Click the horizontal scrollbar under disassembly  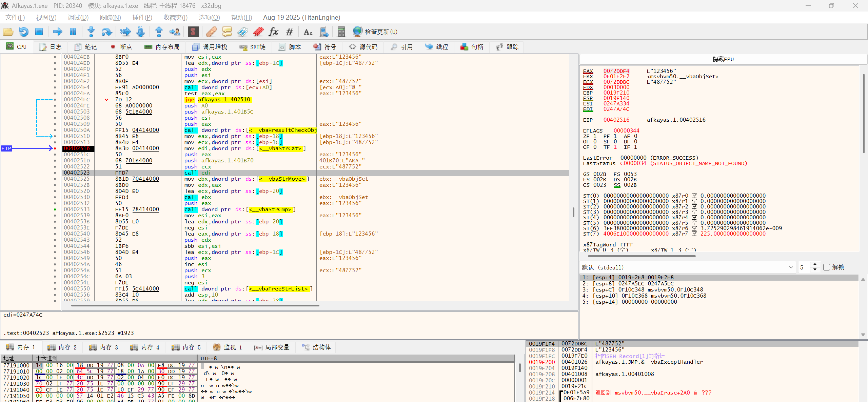(195, 305)
